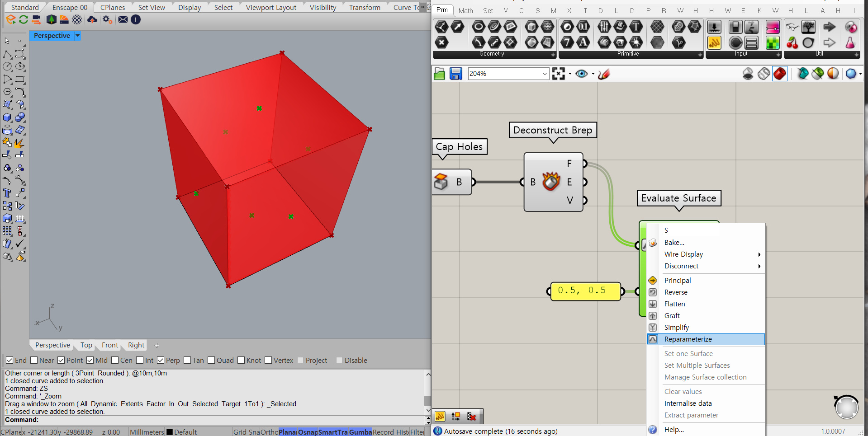Choose Reparameterize from the context menu
Screen dimensions: 868x436
click(x=706, y=339)
